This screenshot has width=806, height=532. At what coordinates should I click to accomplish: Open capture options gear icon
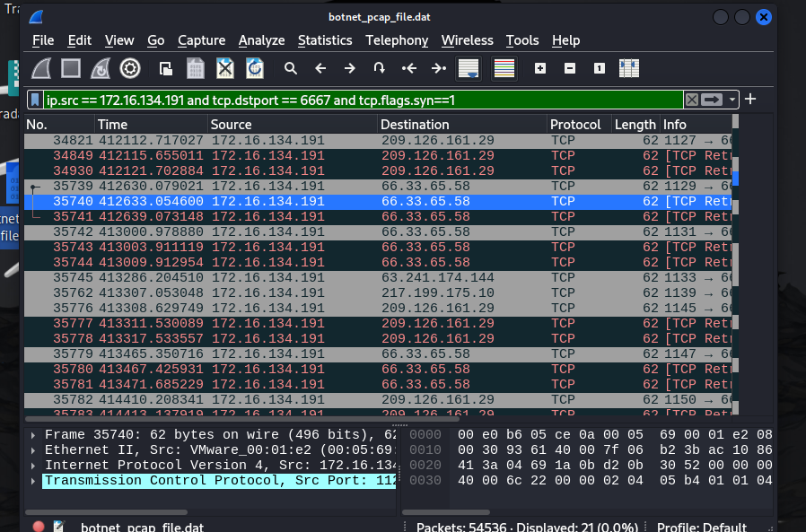point(130,68)
